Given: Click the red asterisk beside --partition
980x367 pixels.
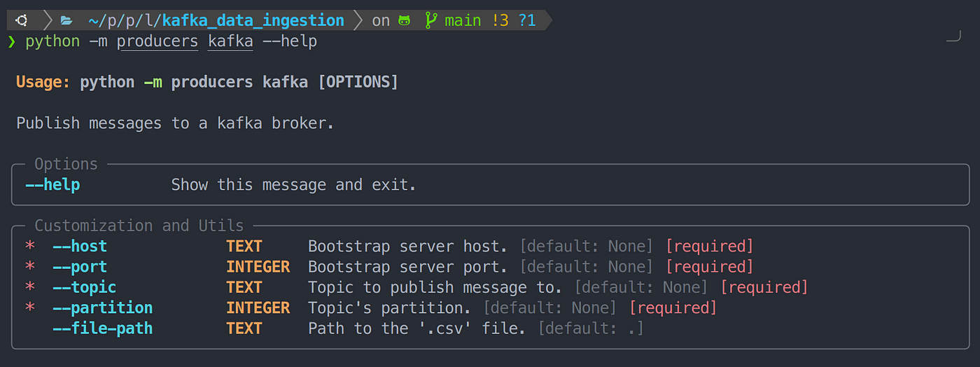Looking at the screenshot, I should tap(30, 308).
